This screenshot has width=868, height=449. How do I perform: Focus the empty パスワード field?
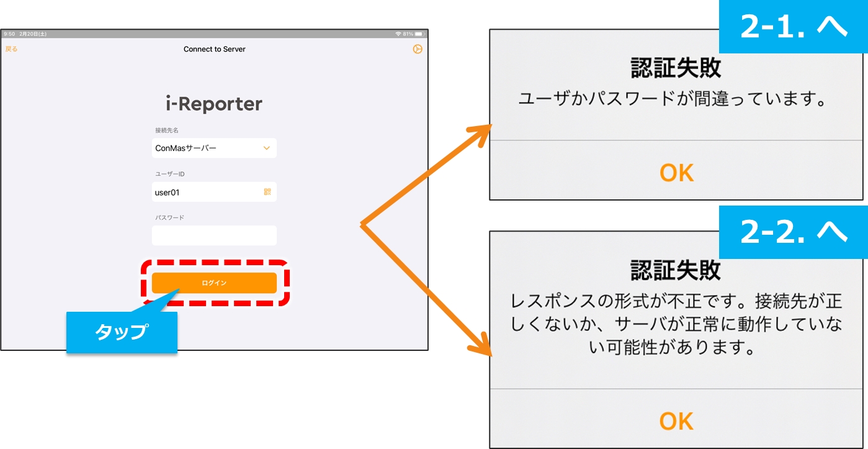tap(214, 235)
